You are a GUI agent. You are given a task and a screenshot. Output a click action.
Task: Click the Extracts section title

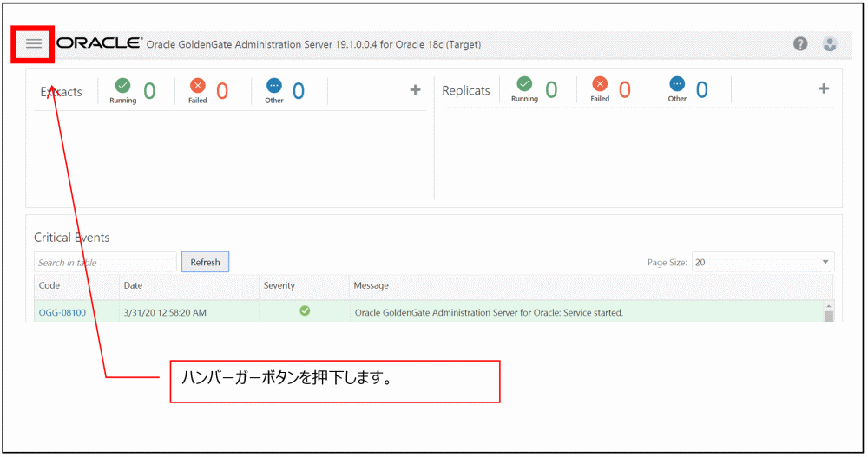[61, 92]
